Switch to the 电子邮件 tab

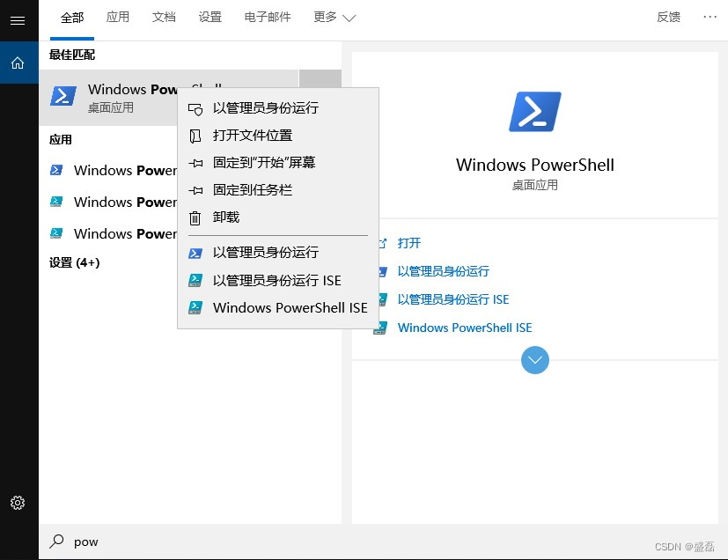tap(268, 18)
